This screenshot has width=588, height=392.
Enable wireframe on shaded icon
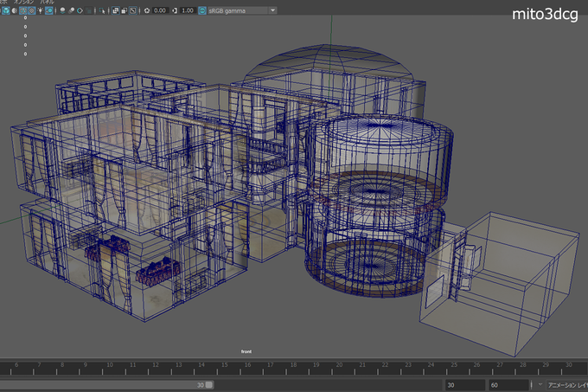click(x=22, y=10)
